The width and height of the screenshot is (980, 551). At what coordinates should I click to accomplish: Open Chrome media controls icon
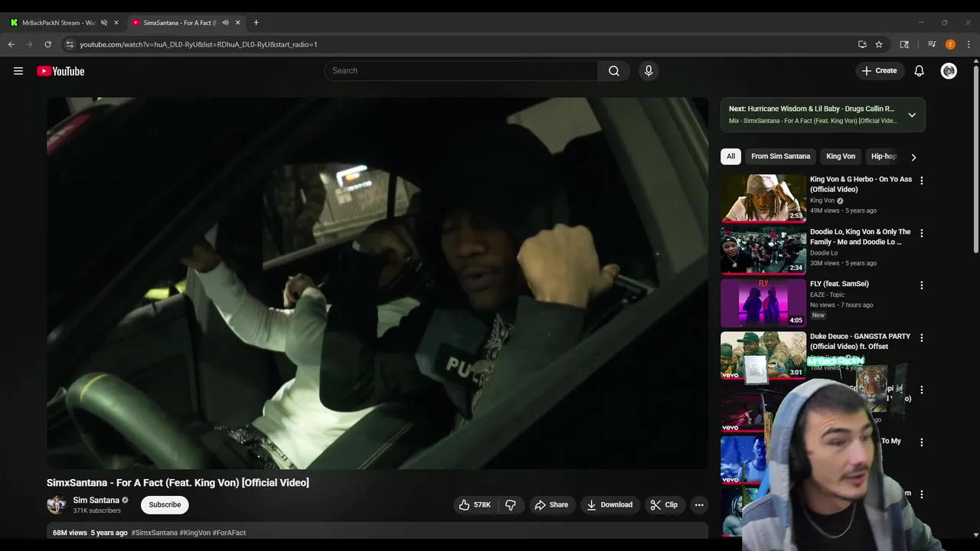(932, 44)
